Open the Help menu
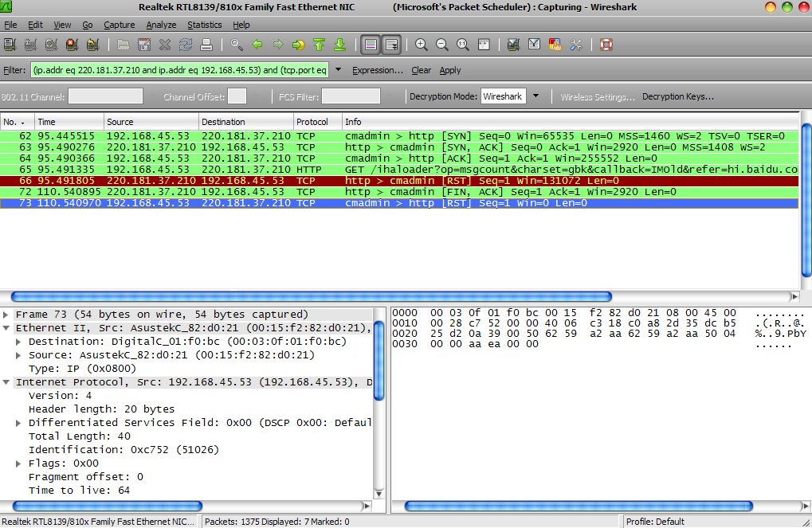Image resolution: width=812 pixels, height=528 pixels. coord(241,25)
